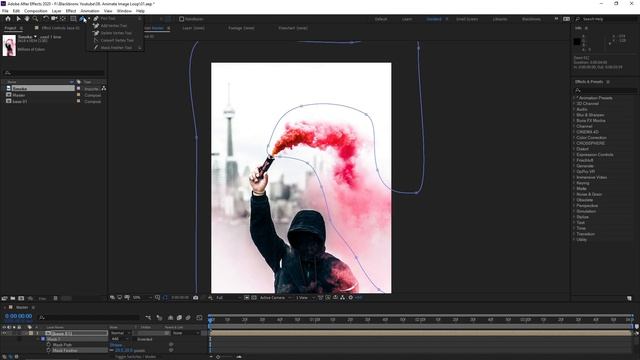
Task: Enable Motion Blur switch in the timeline
Action: (x=188, y=318)
